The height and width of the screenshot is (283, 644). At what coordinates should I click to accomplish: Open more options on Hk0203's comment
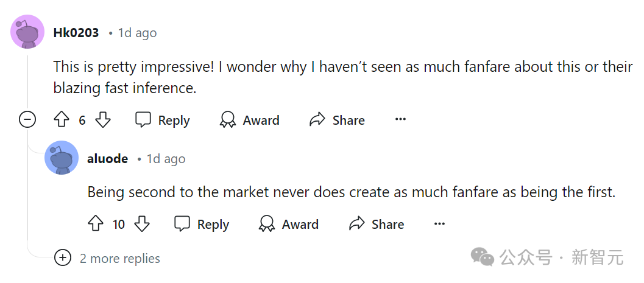(400, 120)
